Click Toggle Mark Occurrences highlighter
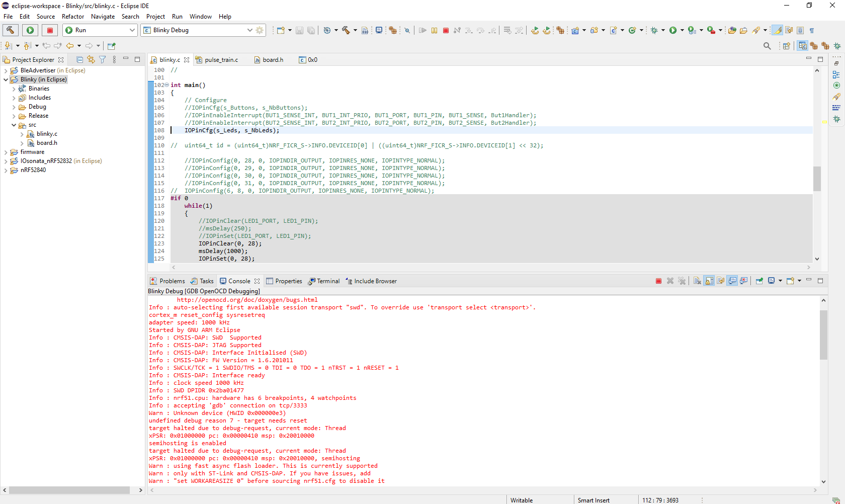Viewport: 845px width, 504px height. point(777,30)
